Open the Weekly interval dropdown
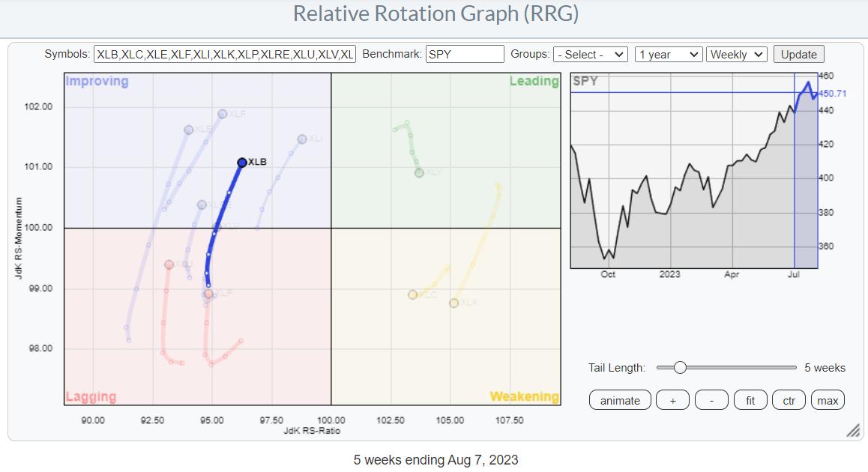 (x=736, y=55)
